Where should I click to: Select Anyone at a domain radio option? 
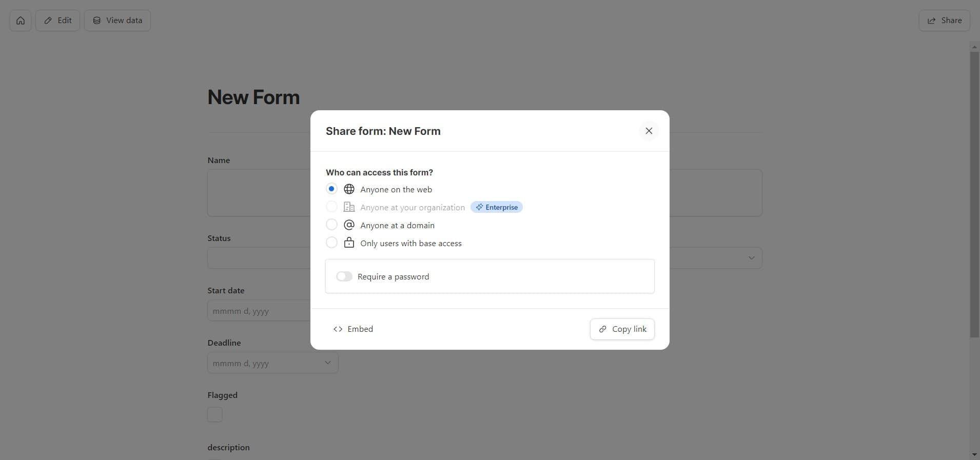pos(331,225)
